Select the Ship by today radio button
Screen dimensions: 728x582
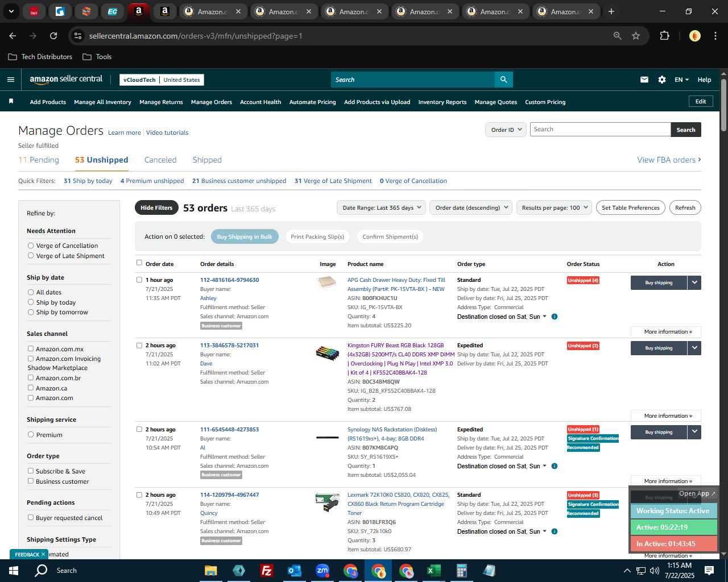pos(31,302)
